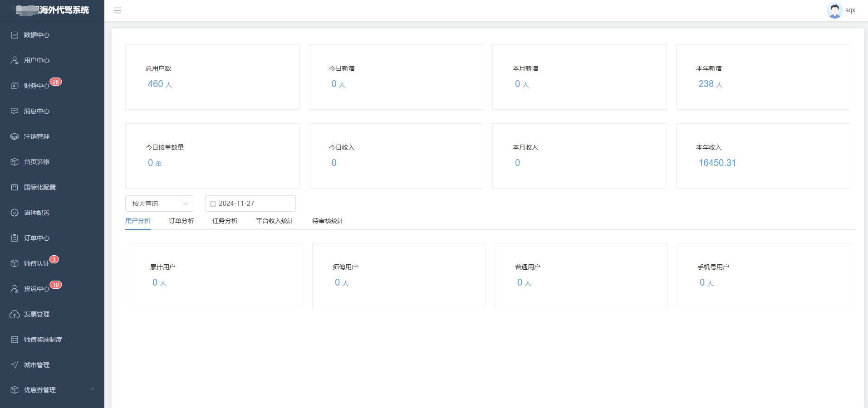
Task: Expand the 优惠券管理 submenu chevron
Action: tap(93, 389)
